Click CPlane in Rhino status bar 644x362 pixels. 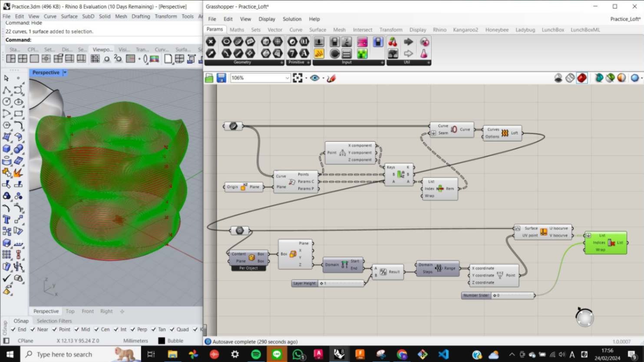pyautogui.click(x=25, y=341)
